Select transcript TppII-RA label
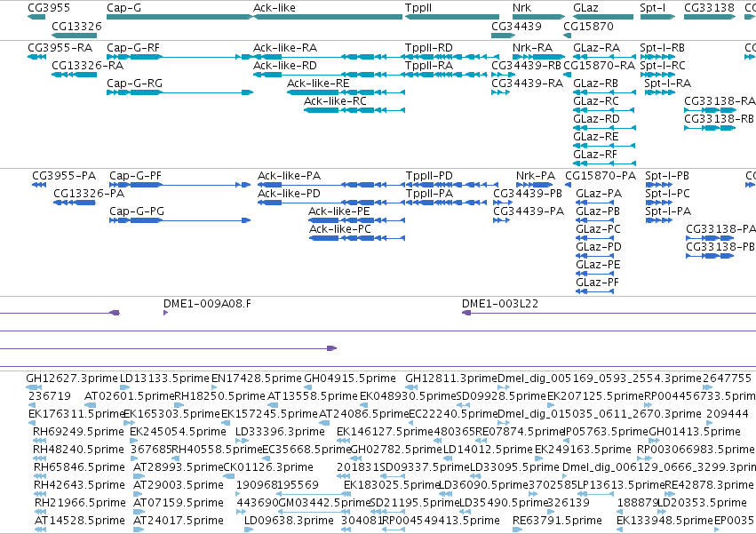This screenshot has height=534, width=756. point(429,66)
